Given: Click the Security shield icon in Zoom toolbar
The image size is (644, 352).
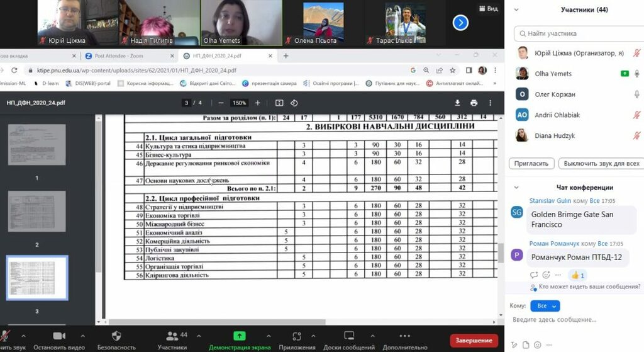Looking at the screenshot, I should coord(116,336).
